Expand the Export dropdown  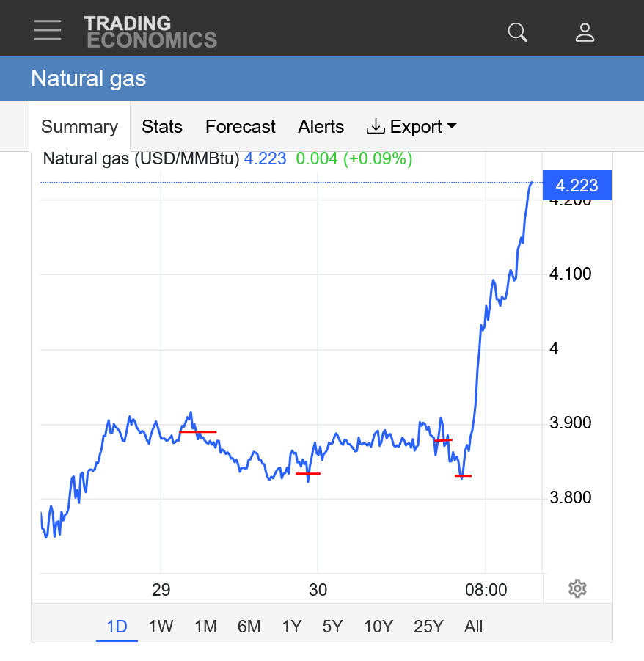(x=411, y=127)
